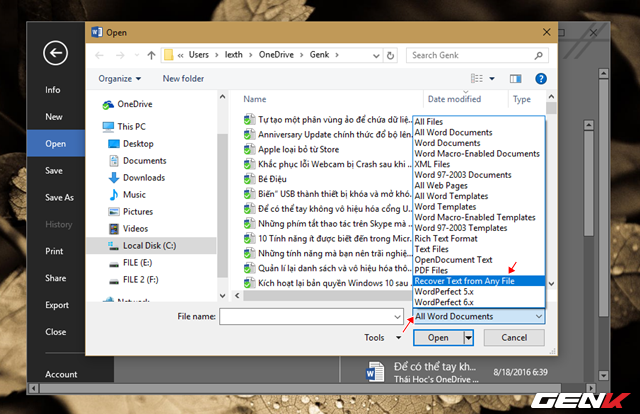Open the Tools dropdown menu
This screenshot has height=414, width=640.
[382, 338]
